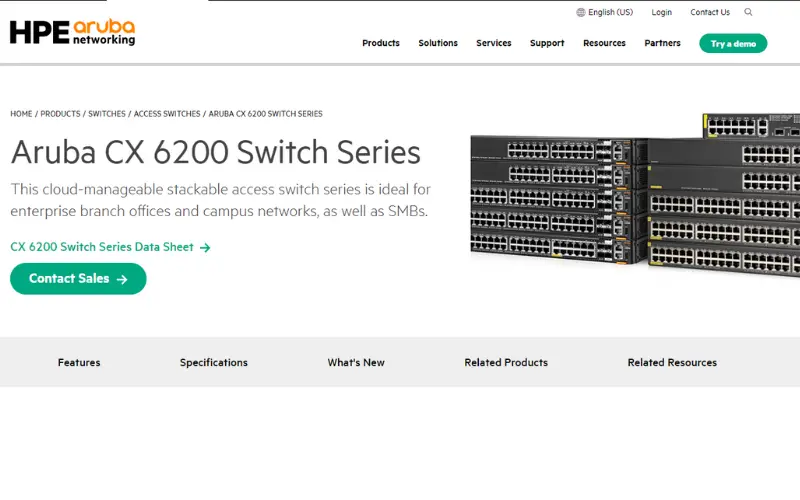The width and height of the screenshot is (800, 500).
Task: Open the Login link
Action: (661, 12)
